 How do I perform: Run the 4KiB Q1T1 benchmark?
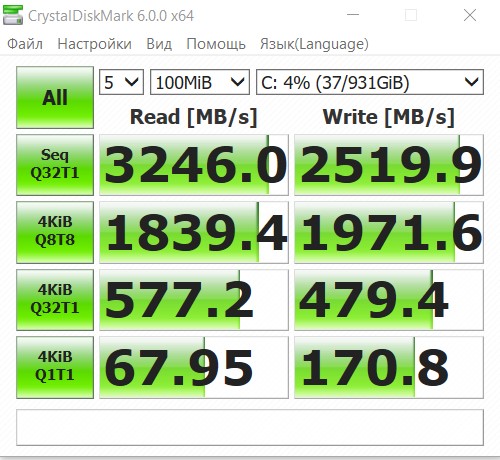[55, 367]
